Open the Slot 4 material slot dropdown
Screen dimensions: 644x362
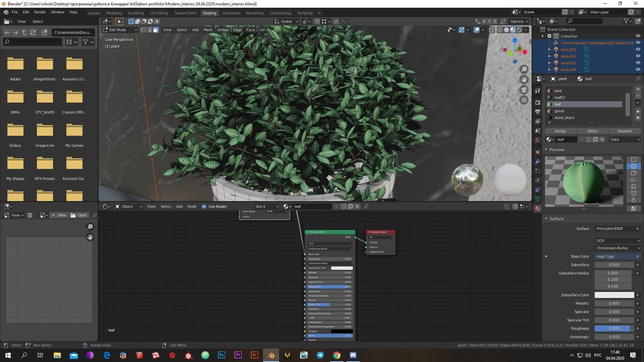coord(267,206)
